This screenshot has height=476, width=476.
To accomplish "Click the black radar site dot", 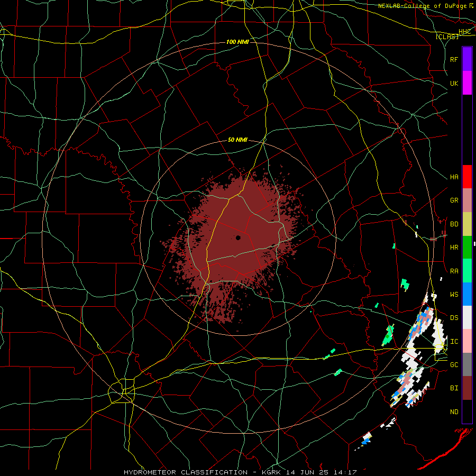I will 239,237.
